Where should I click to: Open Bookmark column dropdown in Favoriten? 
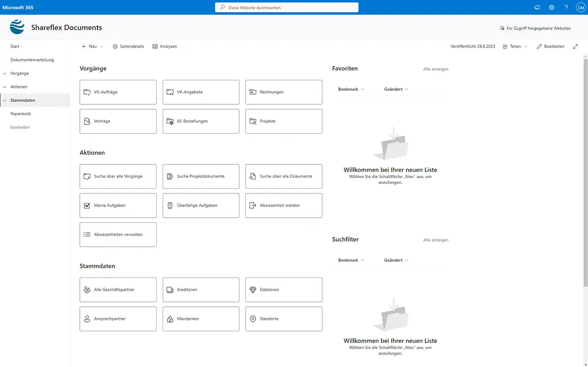tap(351, 89)
